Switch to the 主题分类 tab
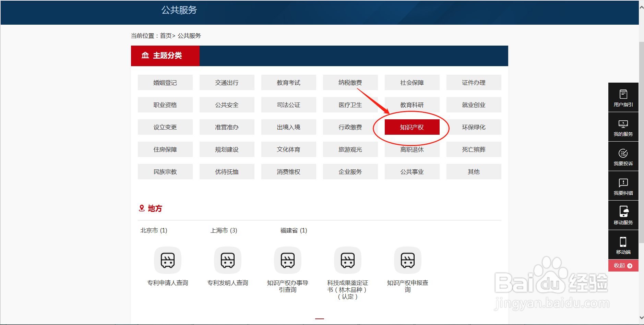Screen dimensions: 644x325 coord(165,56)
